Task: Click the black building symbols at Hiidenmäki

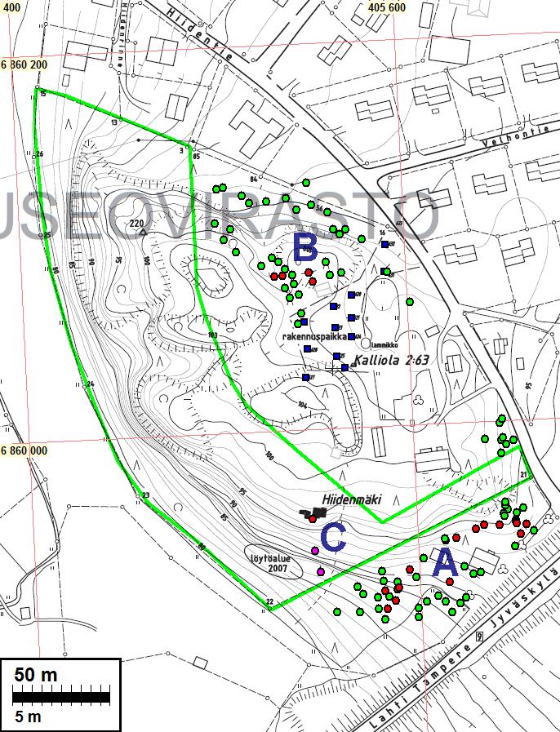Action: click(313, 512)
